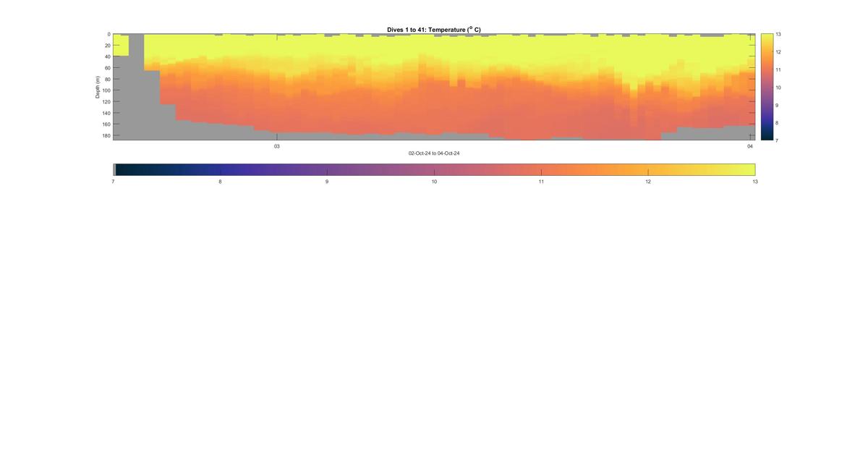Viewport: 868px width, 450px height.
Task: Click the horizontal colorbar tick label '11'
Action: [541, 182]
